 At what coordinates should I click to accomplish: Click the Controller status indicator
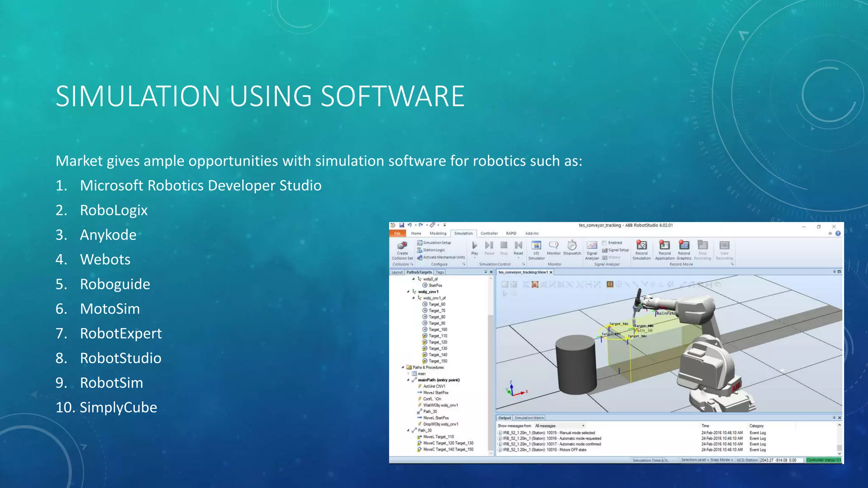click(823, 460)
